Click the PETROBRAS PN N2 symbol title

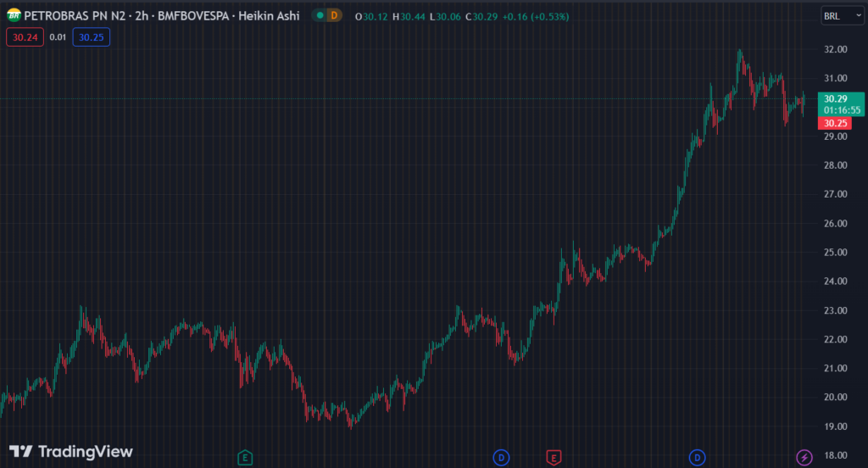pyautogui.click(x=75, y=16)
